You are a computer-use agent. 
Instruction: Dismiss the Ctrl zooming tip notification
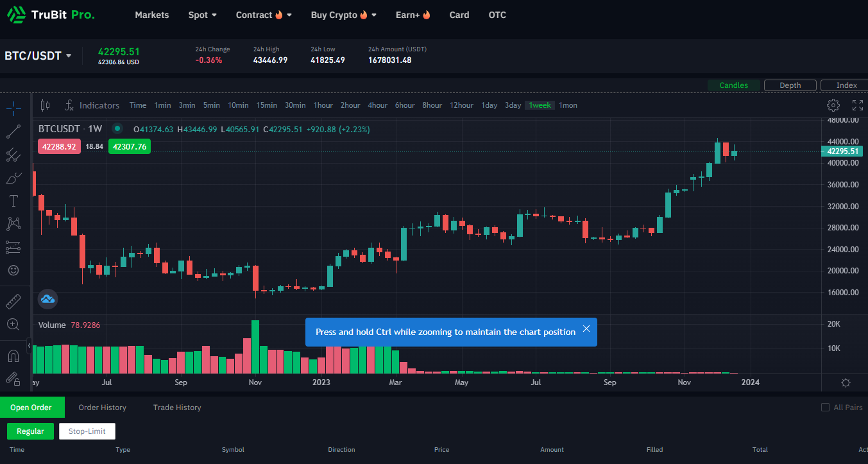coord(586,329)
